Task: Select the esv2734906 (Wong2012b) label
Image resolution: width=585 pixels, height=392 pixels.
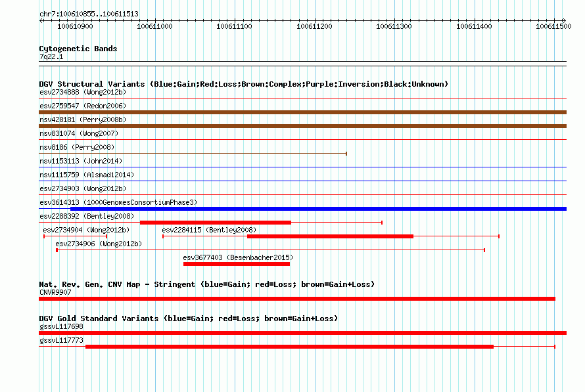Action: point(99,244)
